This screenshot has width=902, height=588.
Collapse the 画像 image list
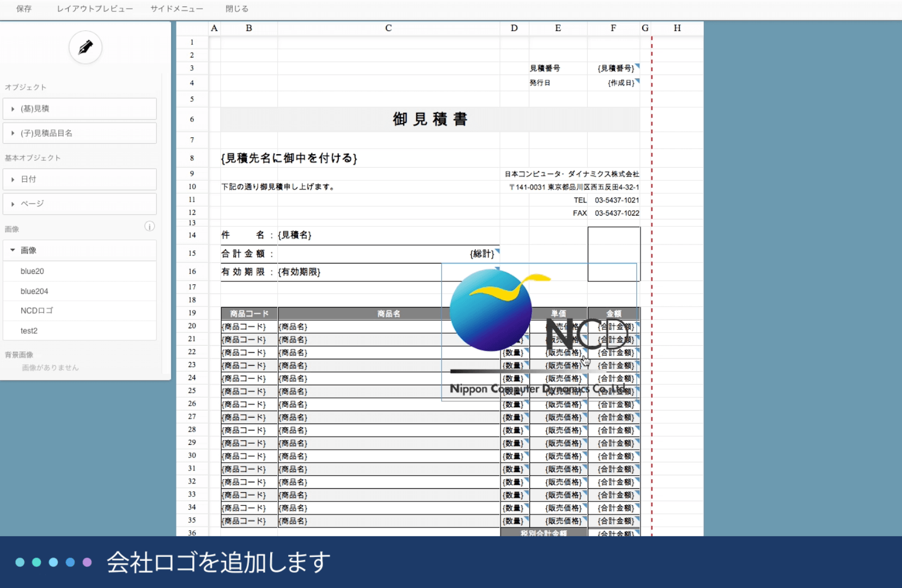(x=80, y=250)
